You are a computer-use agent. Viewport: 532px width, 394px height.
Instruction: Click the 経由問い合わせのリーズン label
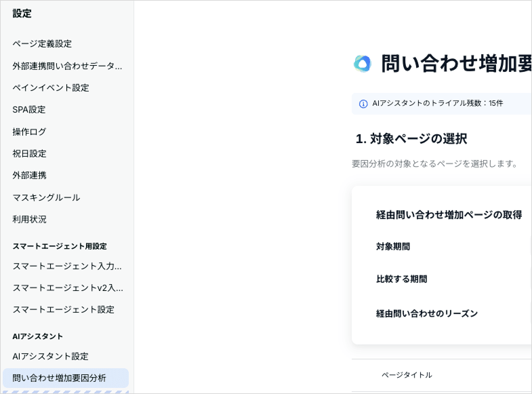426,313
